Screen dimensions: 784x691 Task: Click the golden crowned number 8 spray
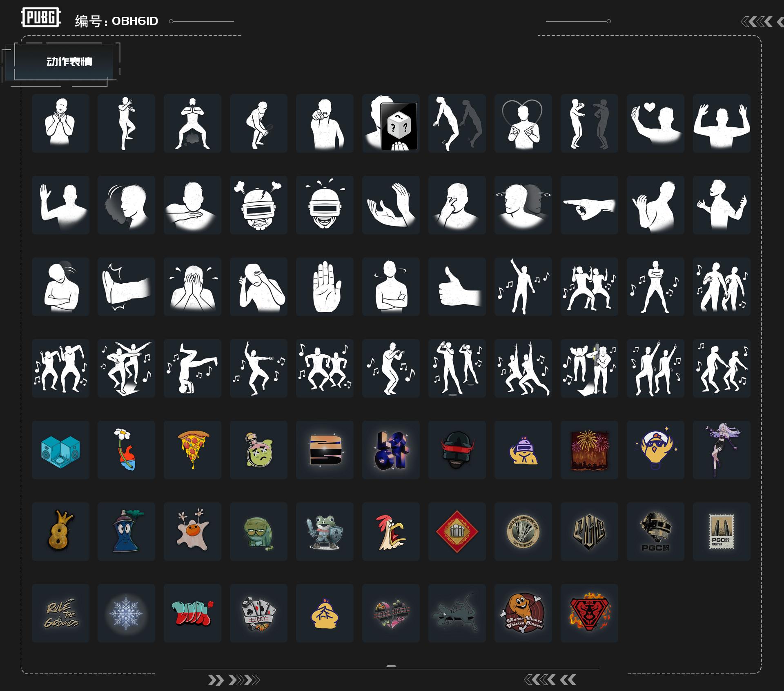point(60,531)
